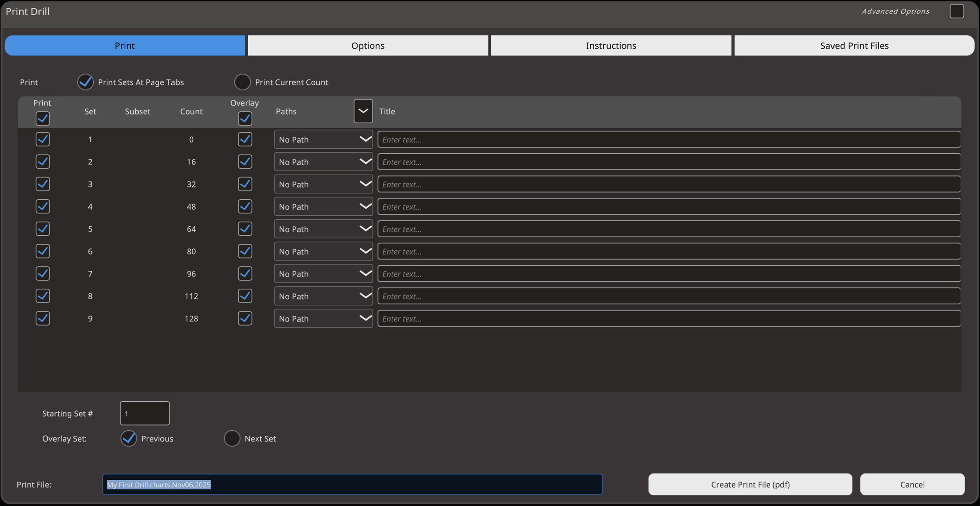Uncheck the Overlay header select-all checkbox
Image resolution: width=980 pixels, height=506 pixels.
(x=245, y=118)
